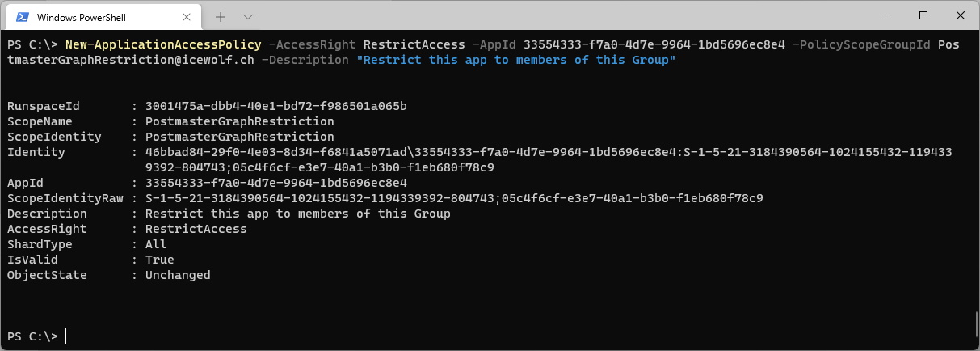Minimize the terminal window
Viewport: 980px width, 351px height.
coord(886,15)
